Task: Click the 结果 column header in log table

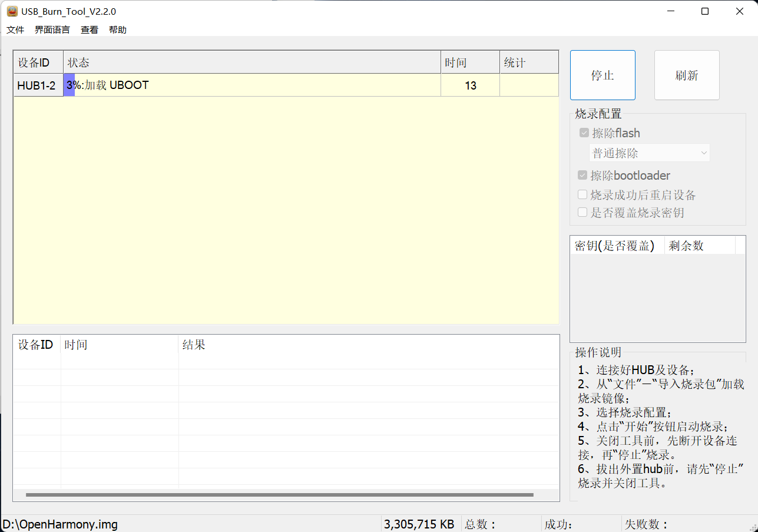Action: coord(194,345)
